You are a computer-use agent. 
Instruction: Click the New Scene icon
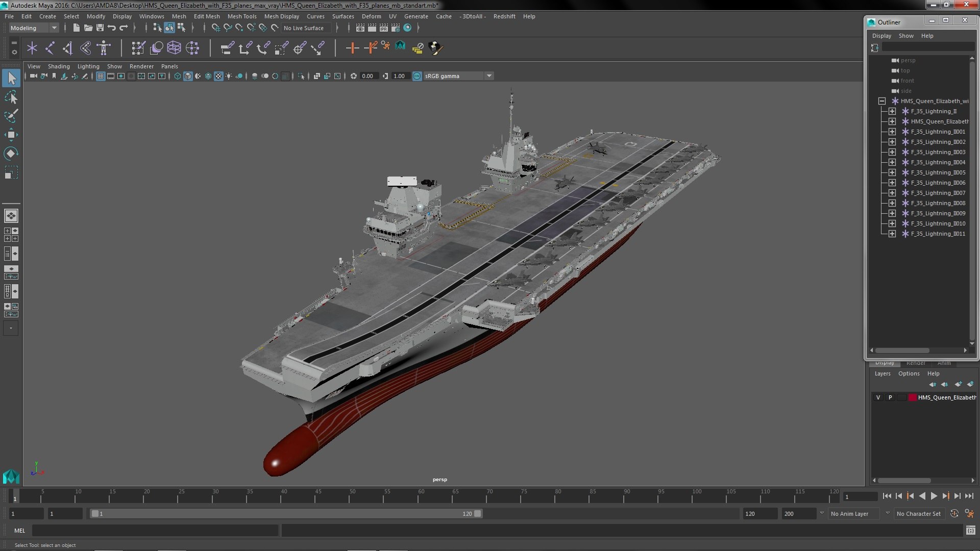tap(76, 28)
